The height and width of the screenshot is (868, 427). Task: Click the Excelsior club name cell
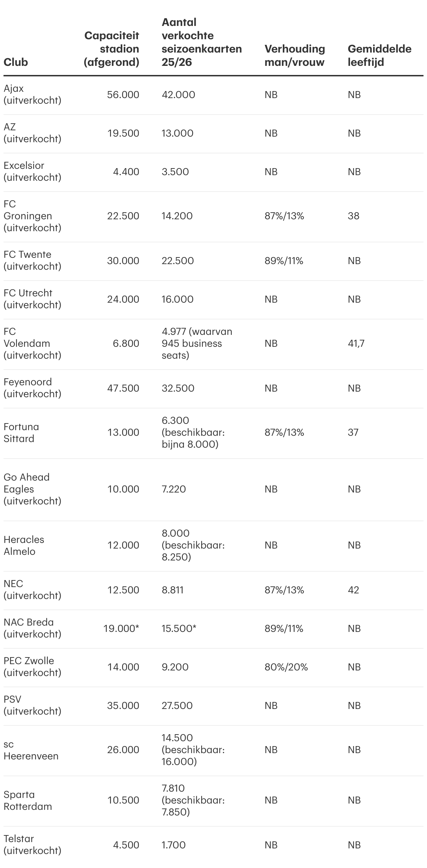32,172
